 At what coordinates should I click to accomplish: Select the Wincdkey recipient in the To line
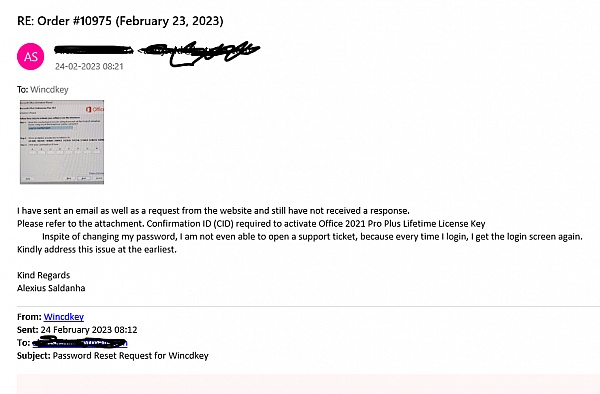[x=49, y=90]
